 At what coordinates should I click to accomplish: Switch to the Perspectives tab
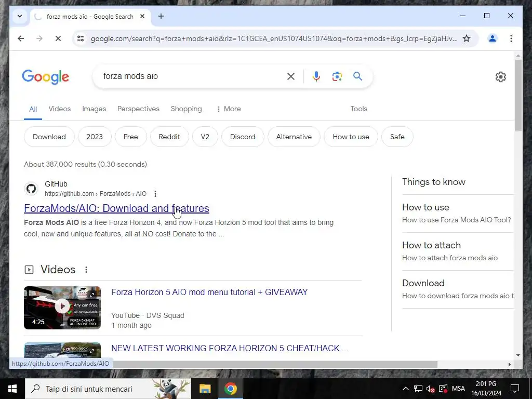(x=138, y=109)
